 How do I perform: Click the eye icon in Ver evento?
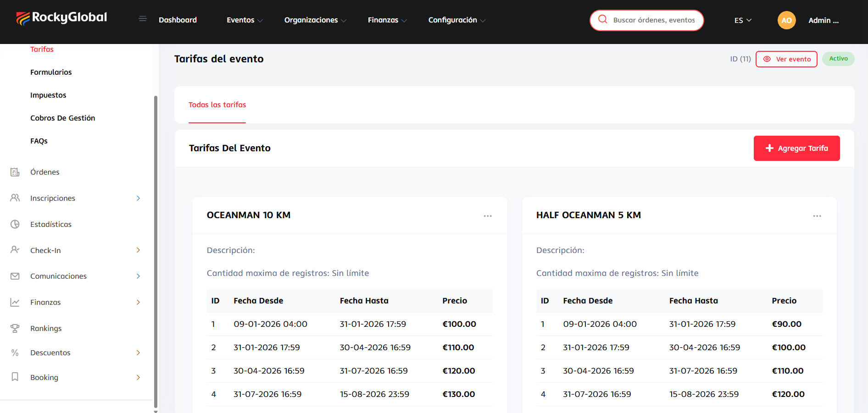tap(767, 59)
